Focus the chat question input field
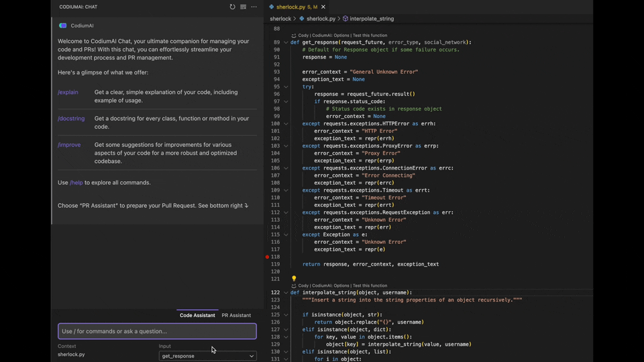The height and width of the screenshot is (362, 644). (x=157, y=331)
